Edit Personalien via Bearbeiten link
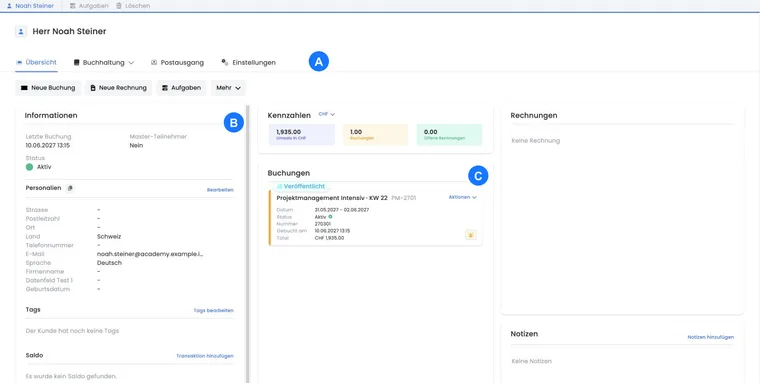Image resolution: width=760 pixels, height=383 pixels. [220, 190]
